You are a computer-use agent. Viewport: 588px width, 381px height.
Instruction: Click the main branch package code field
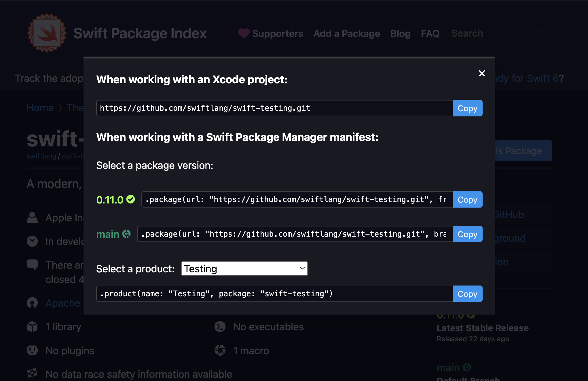click(295, 234)
